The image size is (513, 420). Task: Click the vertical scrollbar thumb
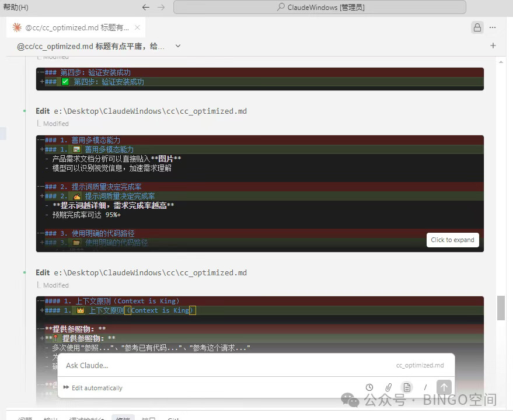point(501,307)
